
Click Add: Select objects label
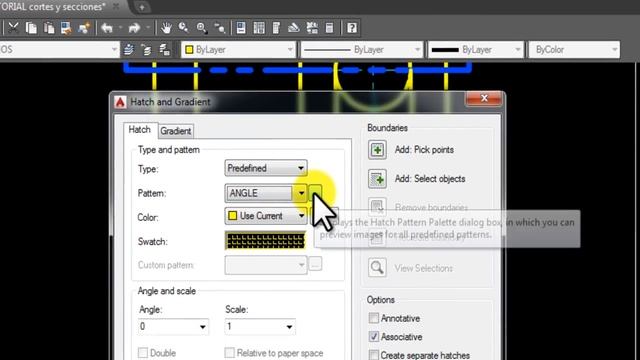430,179
